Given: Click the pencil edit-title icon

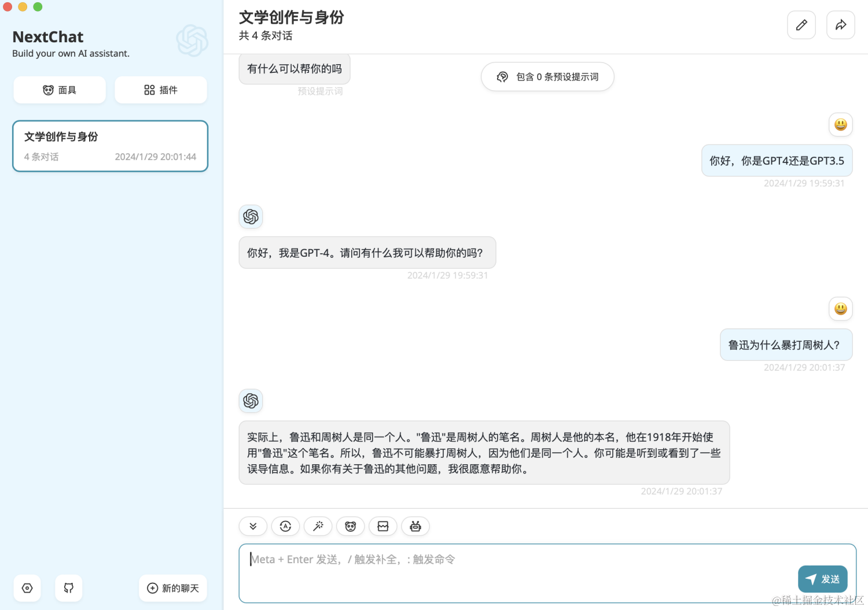Looking at the screenshot, I should (801, 25).
